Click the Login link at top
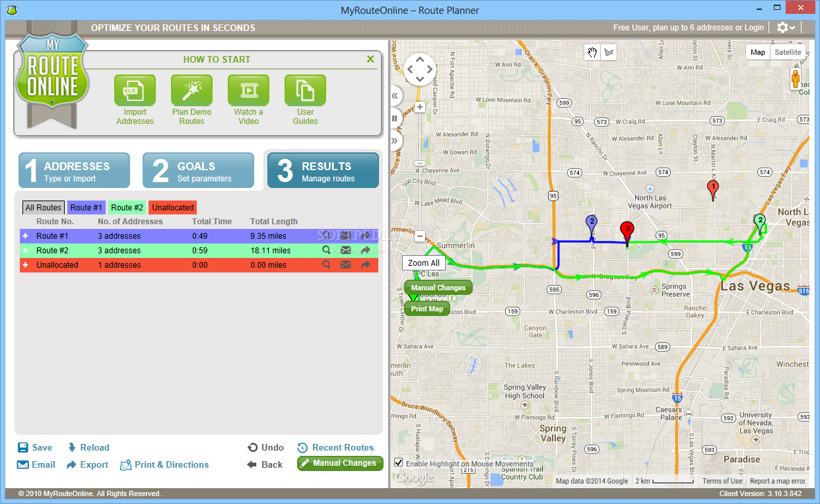Screen dimensions: 820x504 (x=754, y=28)
